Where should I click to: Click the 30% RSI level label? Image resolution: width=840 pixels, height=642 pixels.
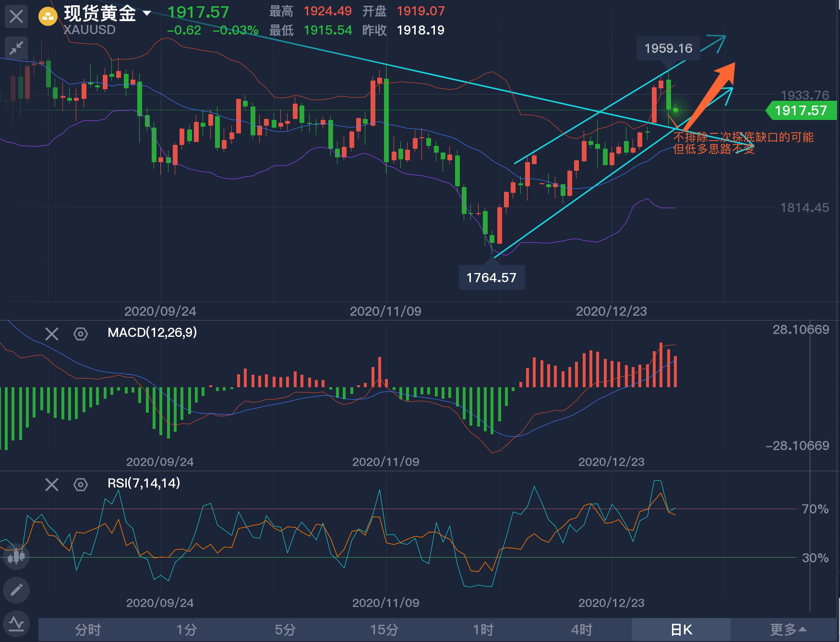815,558
